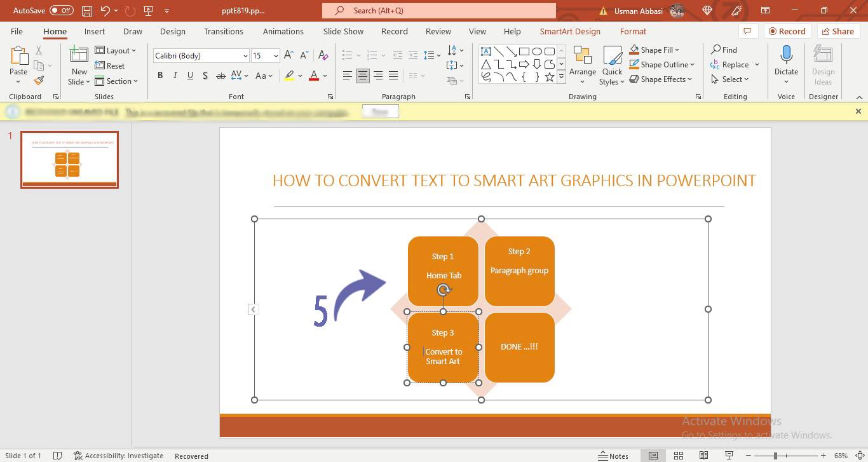Switch to Reading View

pyautogui.click(x=703, y=456)
